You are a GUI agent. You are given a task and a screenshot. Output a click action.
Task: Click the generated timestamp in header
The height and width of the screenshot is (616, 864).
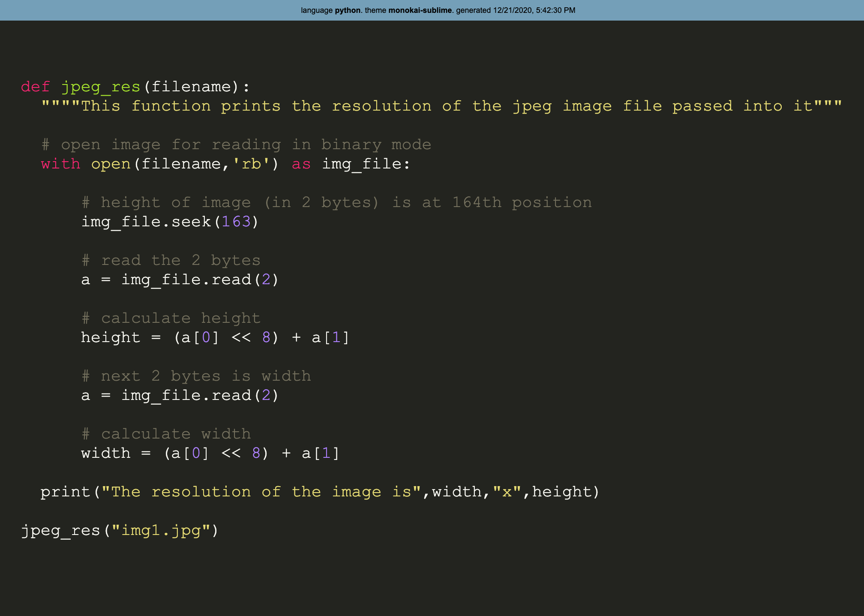click(x=534, y=10)
